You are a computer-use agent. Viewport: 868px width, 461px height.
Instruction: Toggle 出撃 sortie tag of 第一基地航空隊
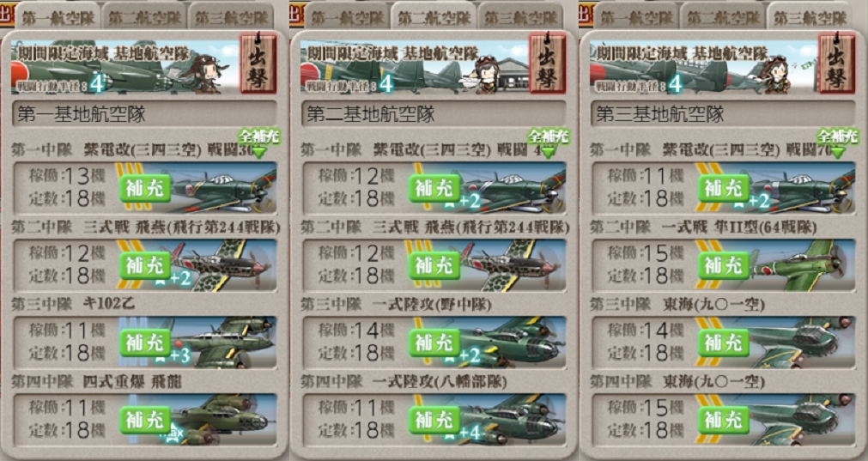click(258, 63)
